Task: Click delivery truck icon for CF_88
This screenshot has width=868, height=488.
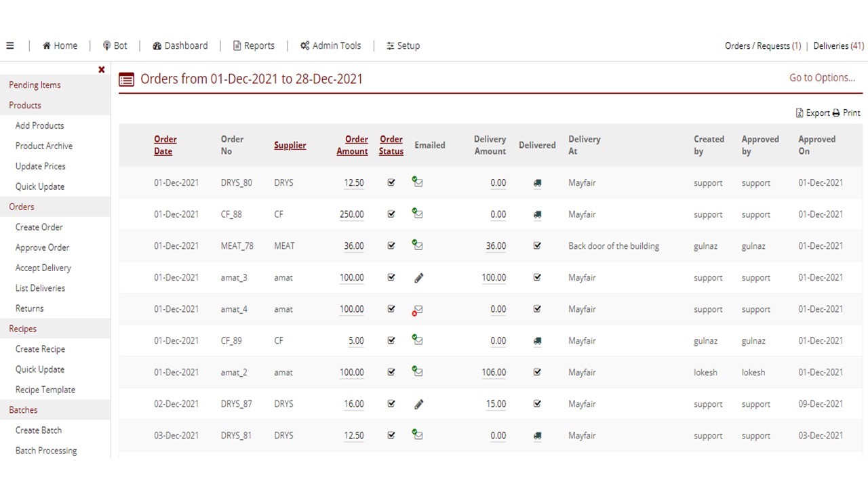Action: click(537, 215)
